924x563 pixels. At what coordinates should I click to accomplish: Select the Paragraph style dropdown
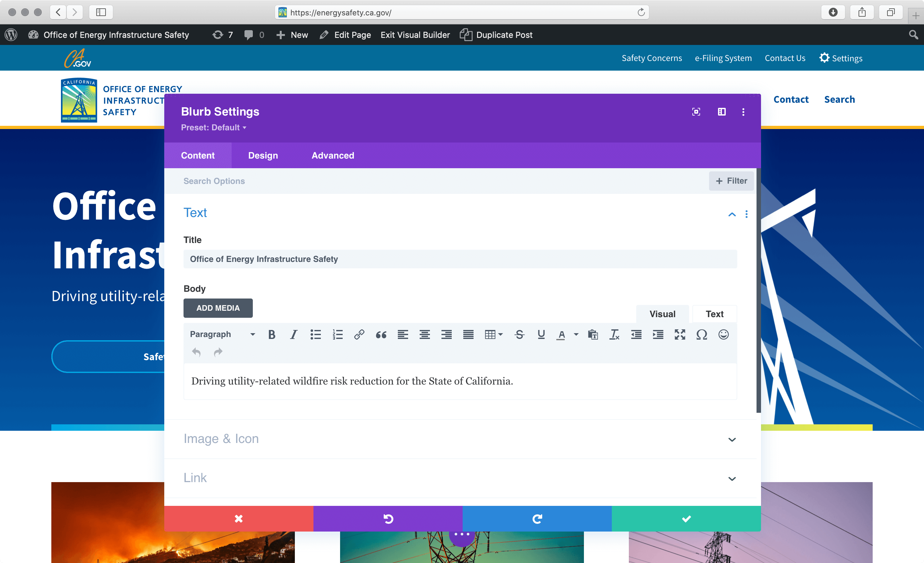point(221,334)
